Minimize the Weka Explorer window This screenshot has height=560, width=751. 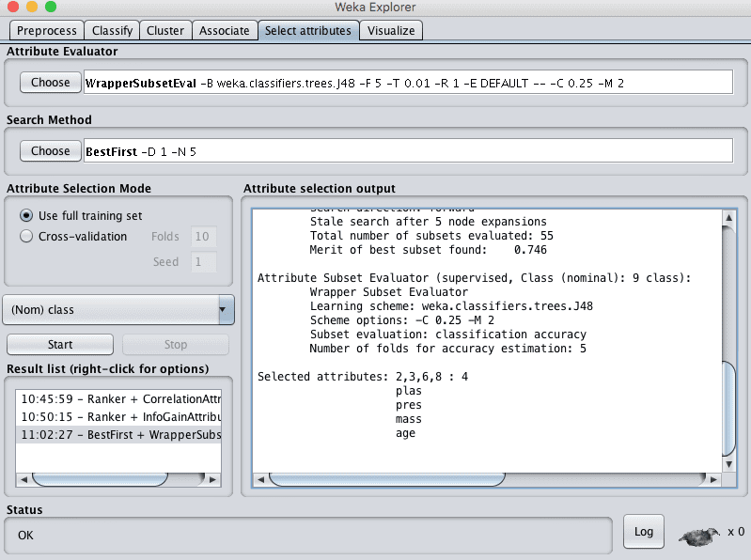[32, 7]
